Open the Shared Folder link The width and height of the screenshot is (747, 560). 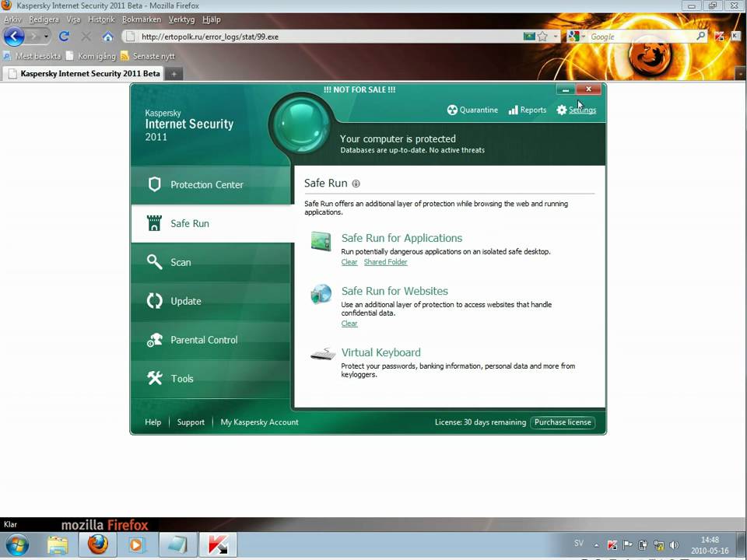385,262
